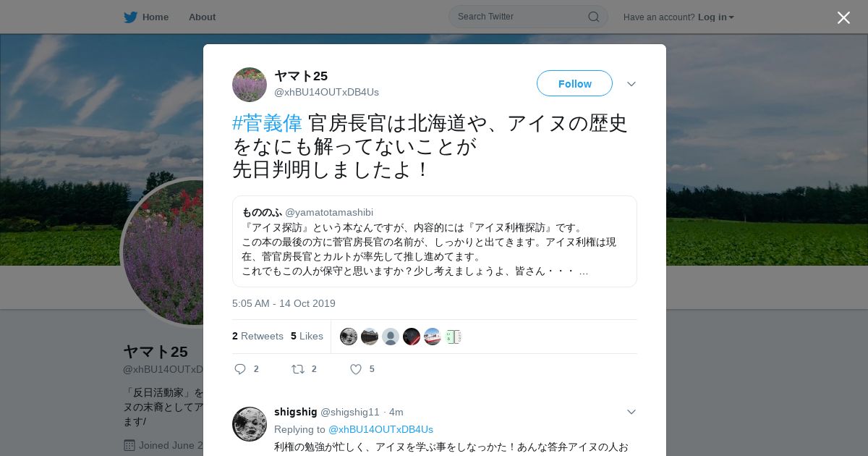Image resolution: width=868 pixels, height=456 pixels.
Task: Close the tweet overlay with the X
Action: pos(843,17)
